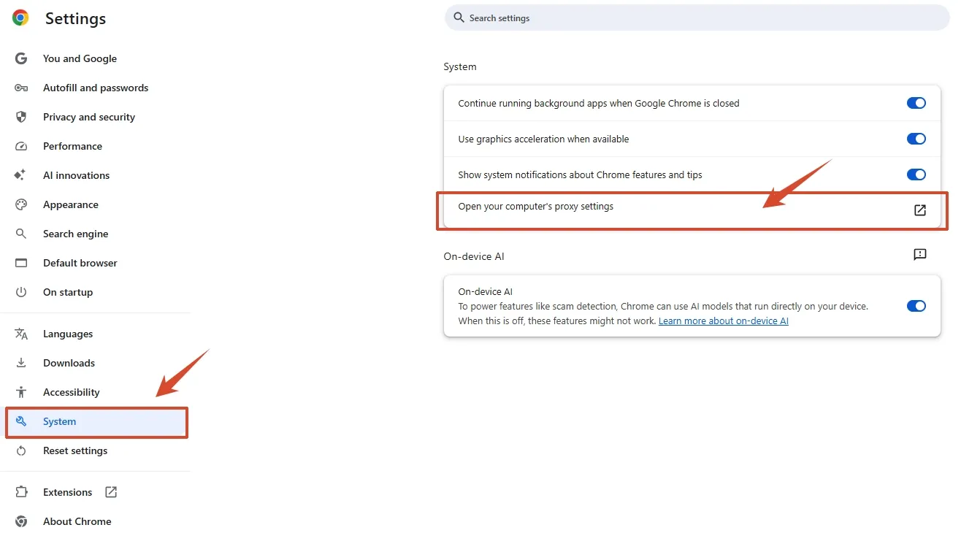
Task: Toggle Use graphics acceleration switch
Action: point(916,139)
